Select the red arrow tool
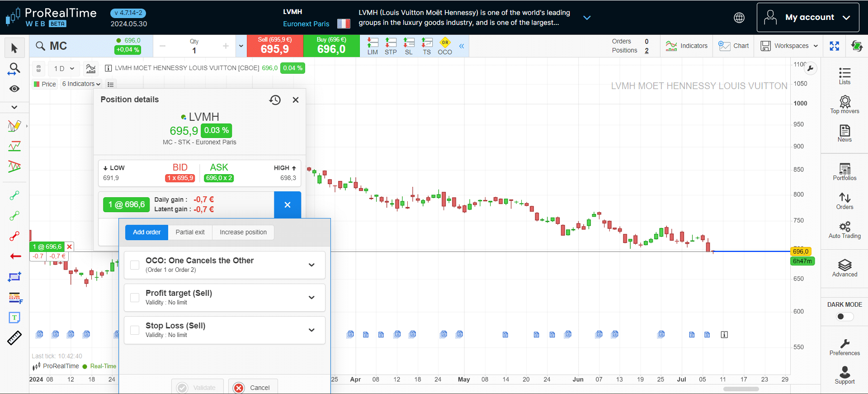The image size is (868, 394). coord(15,256)
